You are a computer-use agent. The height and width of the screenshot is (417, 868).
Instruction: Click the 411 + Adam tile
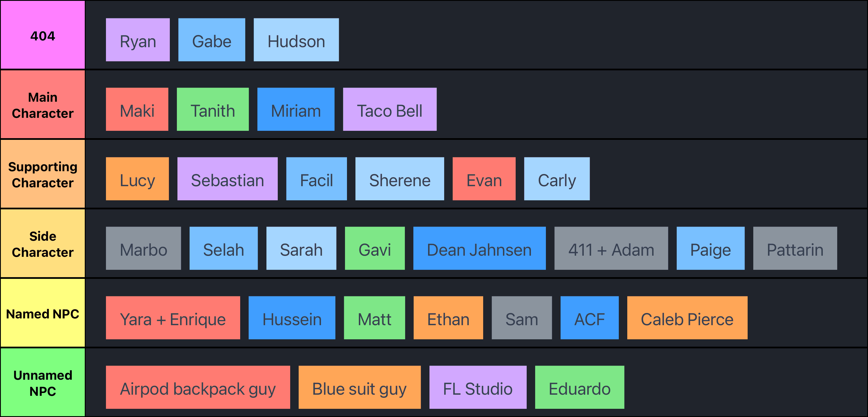tap(611, 248)
